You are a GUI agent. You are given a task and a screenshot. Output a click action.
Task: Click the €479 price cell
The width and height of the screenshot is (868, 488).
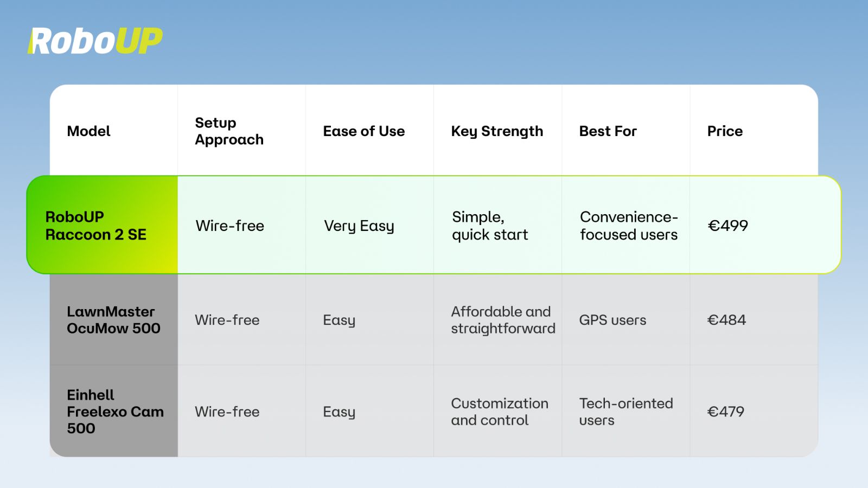725,412
